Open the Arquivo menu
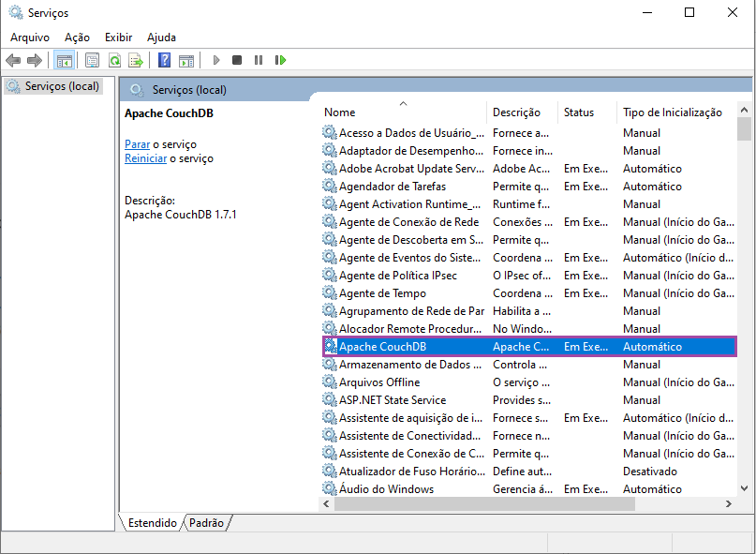Viewport: 756px width, 554px height. 30,37
